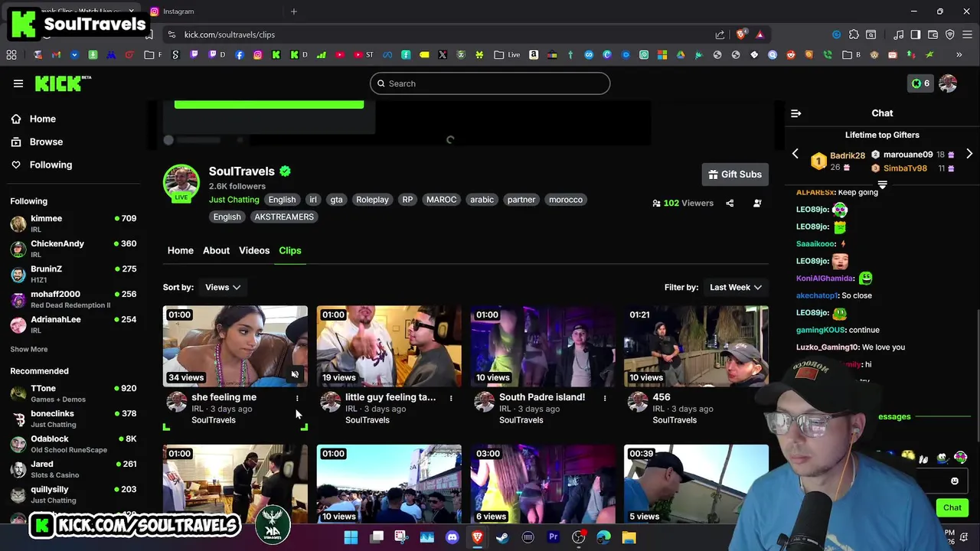Open boneclinks in Recommended list
The image size is (980, 551).
73,419
